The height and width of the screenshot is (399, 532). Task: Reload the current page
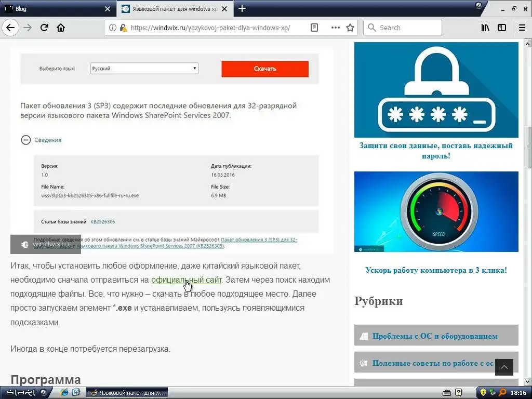click(x=45, y=28)
